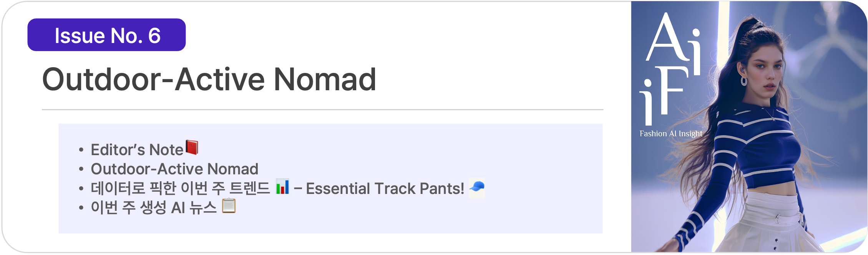Click the model's hoop earring

744,81
